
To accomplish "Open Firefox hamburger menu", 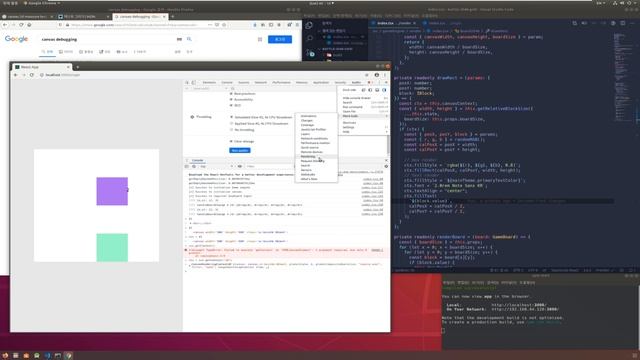I will [297, 25].
